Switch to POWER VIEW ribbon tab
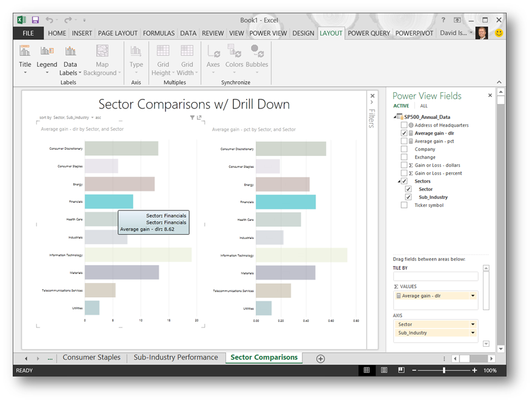 point(268,33)
